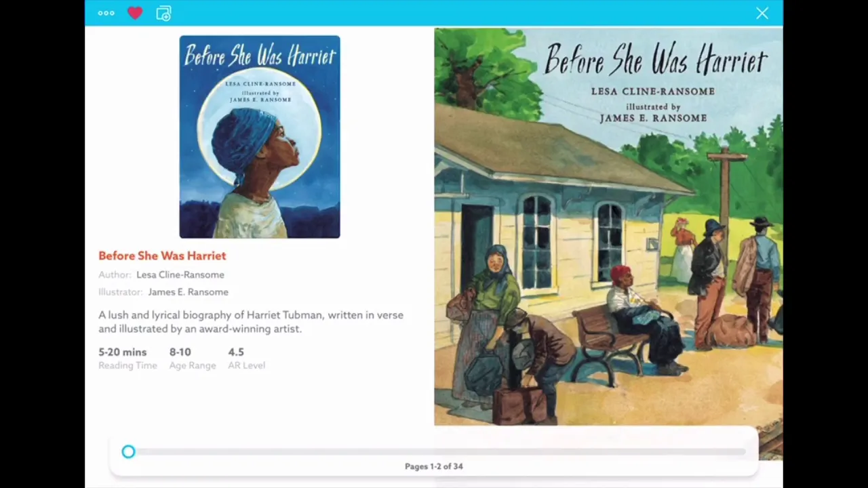Click the page slider handle
868x488 pixels.
pyautogui.click(x=128, y=452)
